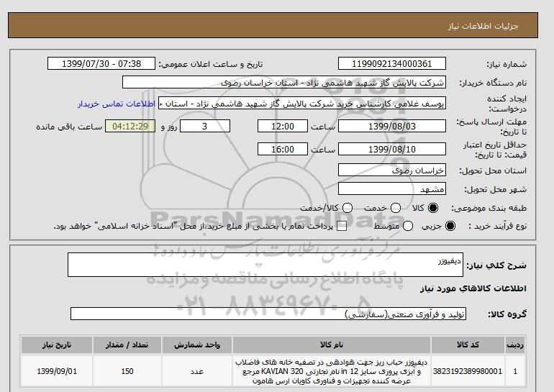Click the deadline time field 12:00

[283, 126]
